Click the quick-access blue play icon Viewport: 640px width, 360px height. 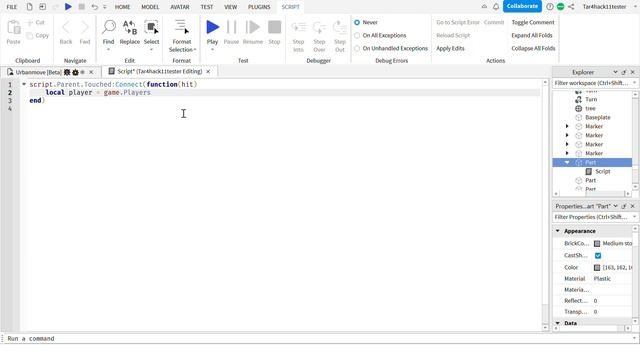[68, 7]
